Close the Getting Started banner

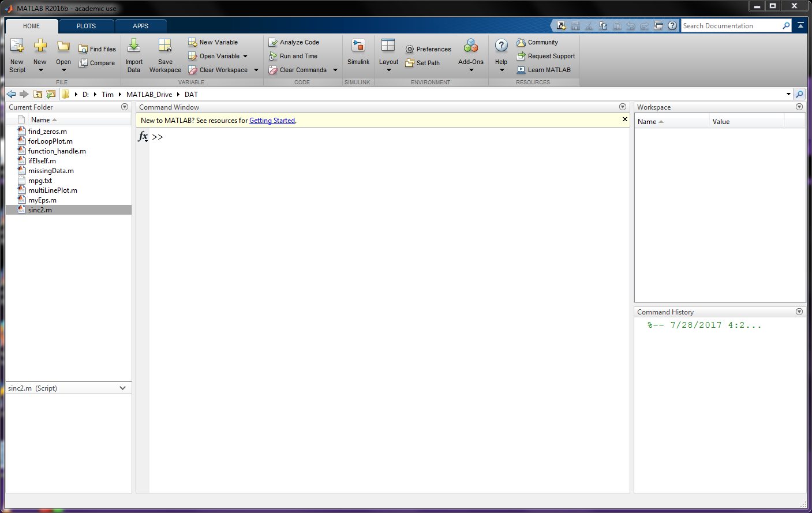click(624, 119)
